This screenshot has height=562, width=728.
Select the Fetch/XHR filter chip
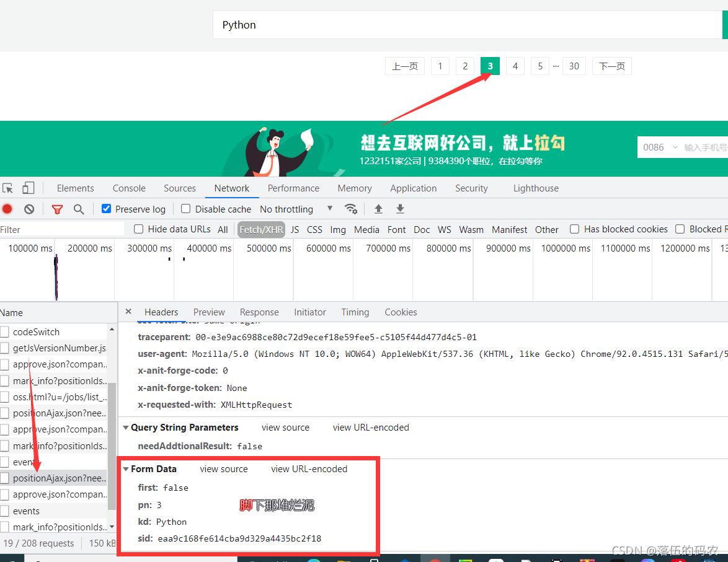[x=261, y=229]
